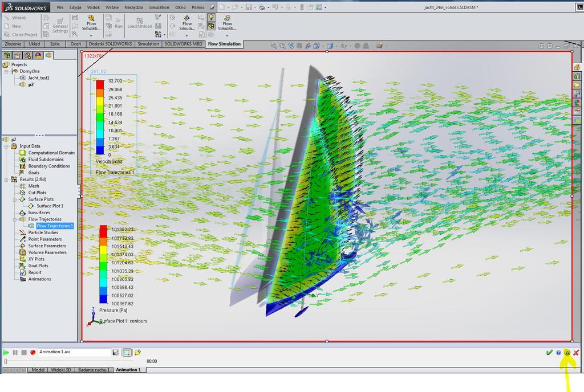Click Load/Unload results
Viewport: 584px width, 392px height.
pos(140,23)
